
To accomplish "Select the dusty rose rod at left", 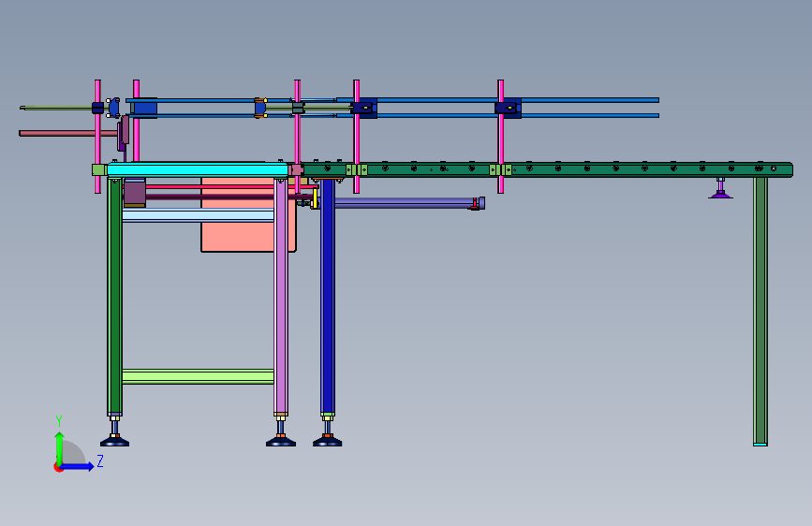I will 69,133.
